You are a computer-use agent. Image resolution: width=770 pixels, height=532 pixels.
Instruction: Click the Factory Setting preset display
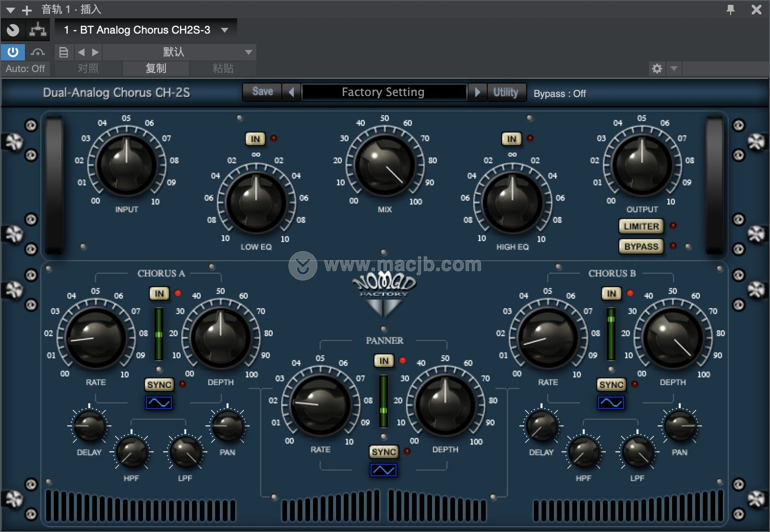[384, 92]
